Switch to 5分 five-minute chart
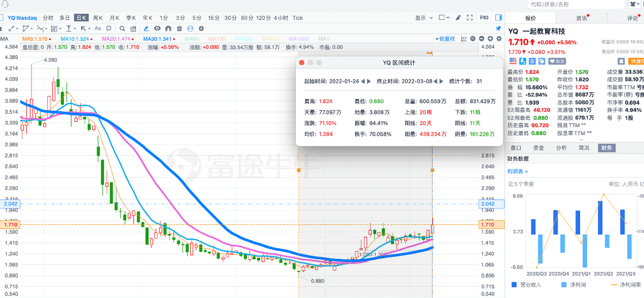The height and width of the screenshot is (298, 644). (197, 18)
